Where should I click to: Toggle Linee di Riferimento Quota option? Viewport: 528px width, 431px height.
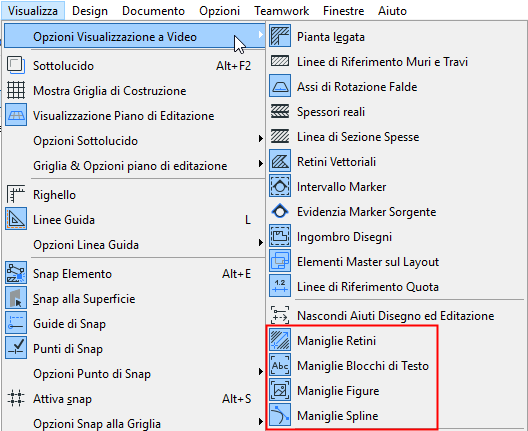396,287
